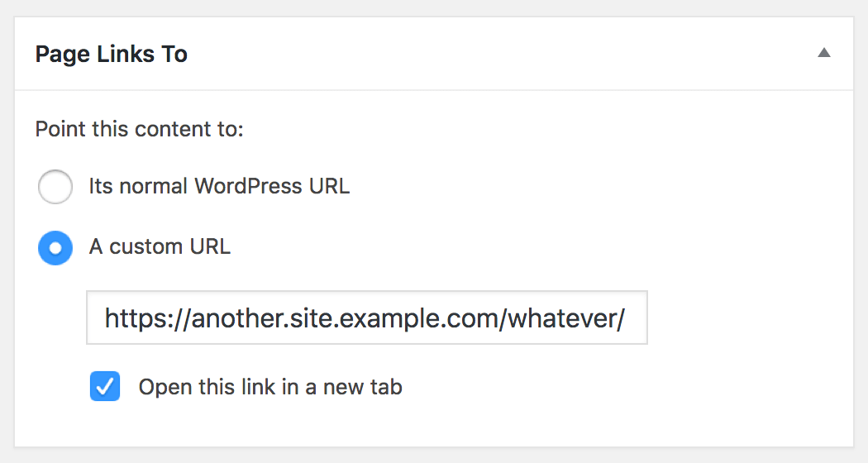Click the Open this link in a new tab label

click(x=270, y=387)
